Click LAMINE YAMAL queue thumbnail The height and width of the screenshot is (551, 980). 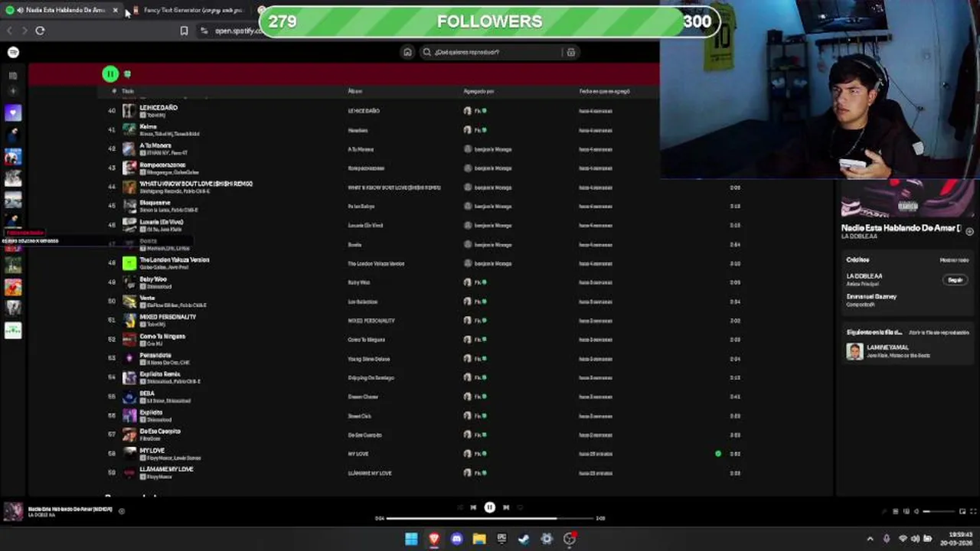854,351
